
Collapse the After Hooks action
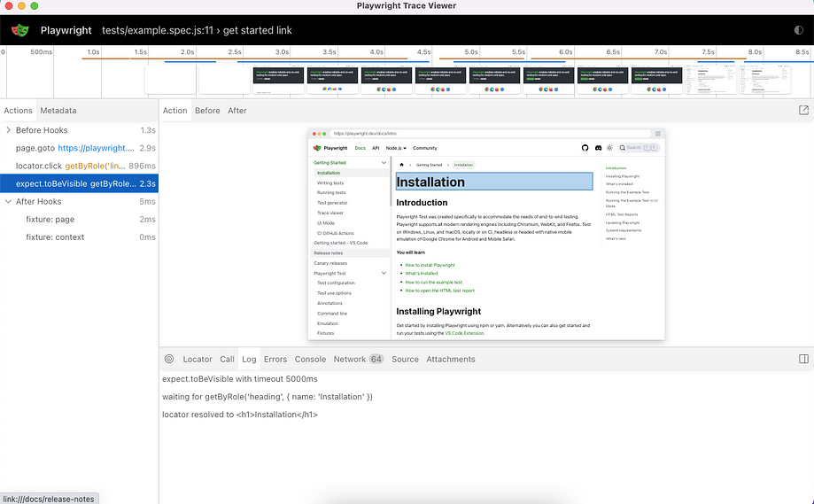(x=8, y=201)
